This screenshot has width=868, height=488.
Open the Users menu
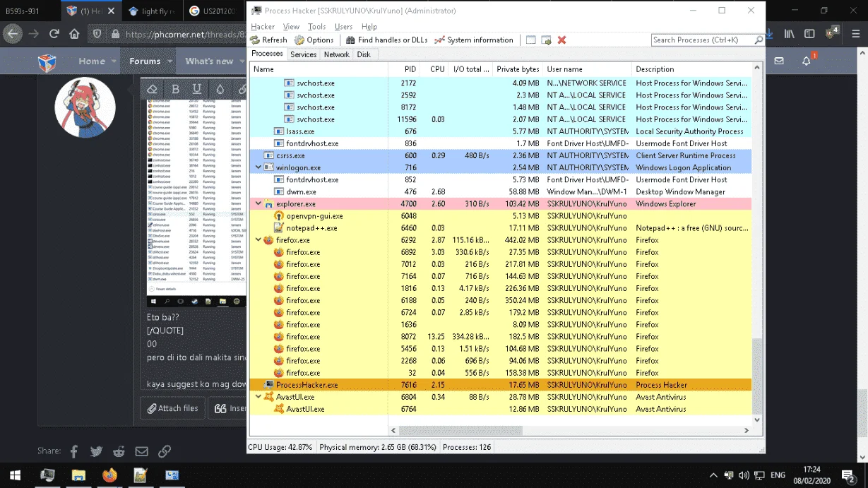click(x=344, y=26)
